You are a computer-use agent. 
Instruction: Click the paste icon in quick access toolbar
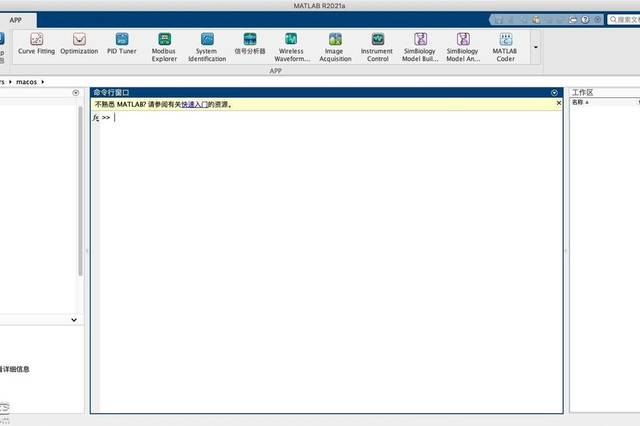click(536, 20)
